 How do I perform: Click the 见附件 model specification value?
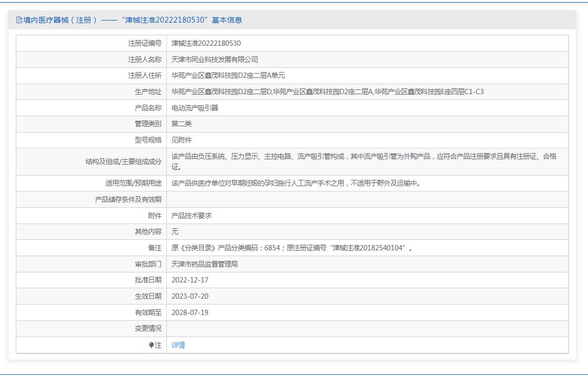[x=182, y=140]
